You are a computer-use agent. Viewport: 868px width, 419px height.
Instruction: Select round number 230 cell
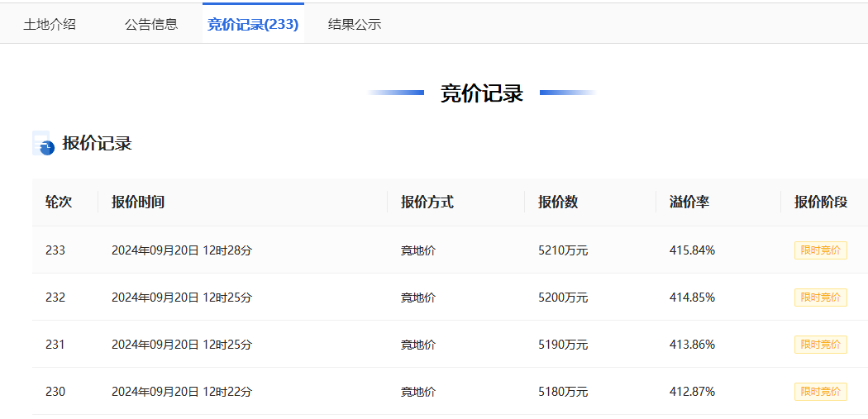click(x=55, y=392)
